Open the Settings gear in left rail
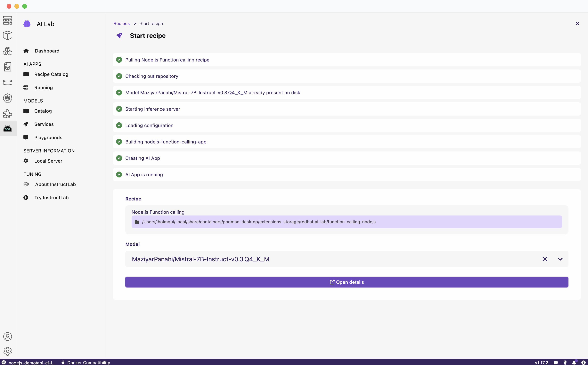Screen dimensions: 588x365 click(x=7, y=351)
